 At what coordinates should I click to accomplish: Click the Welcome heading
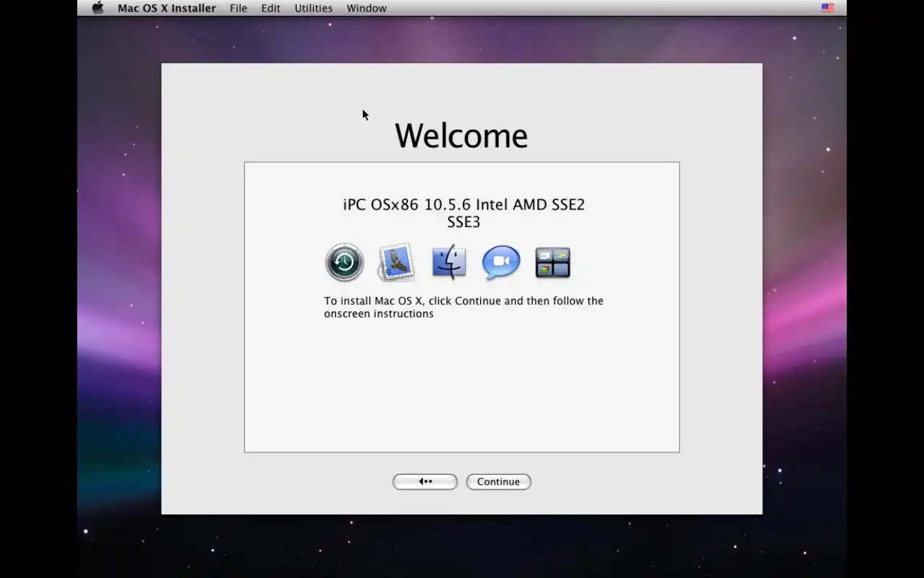pyautogui.click(x=461, y=136)
